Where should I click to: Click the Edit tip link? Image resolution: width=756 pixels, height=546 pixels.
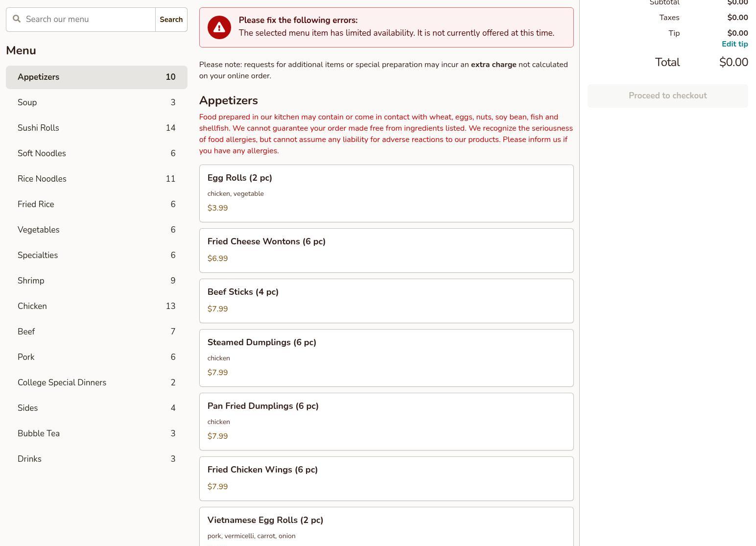pos(734,44)
